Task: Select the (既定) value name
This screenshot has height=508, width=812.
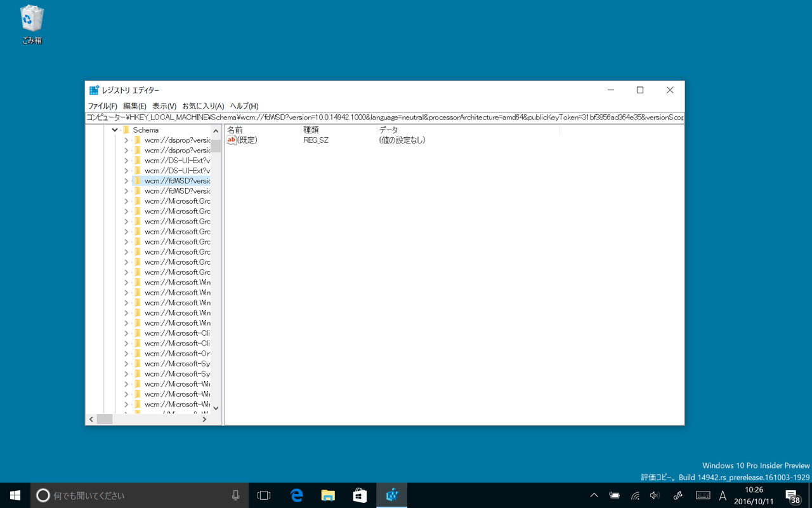Action: point(247,140)
